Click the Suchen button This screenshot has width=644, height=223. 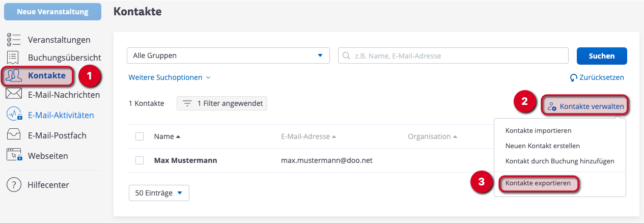point(601,56)
